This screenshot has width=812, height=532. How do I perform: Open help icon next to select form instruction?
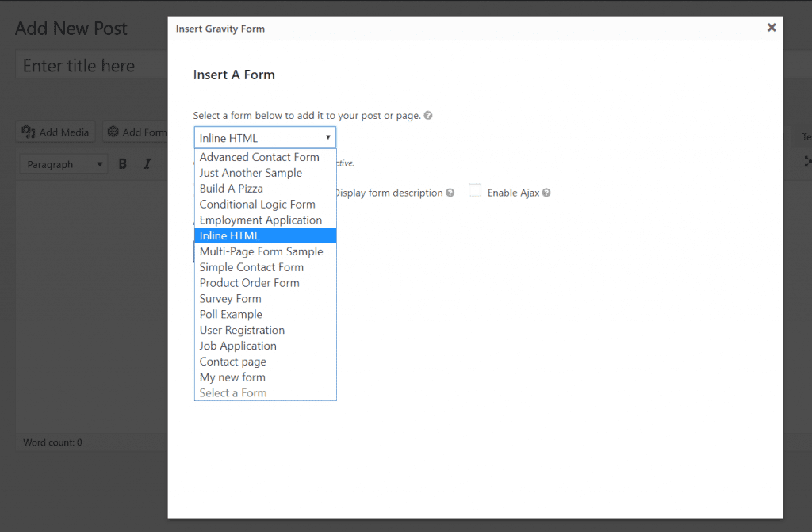[x=428, y=116]
